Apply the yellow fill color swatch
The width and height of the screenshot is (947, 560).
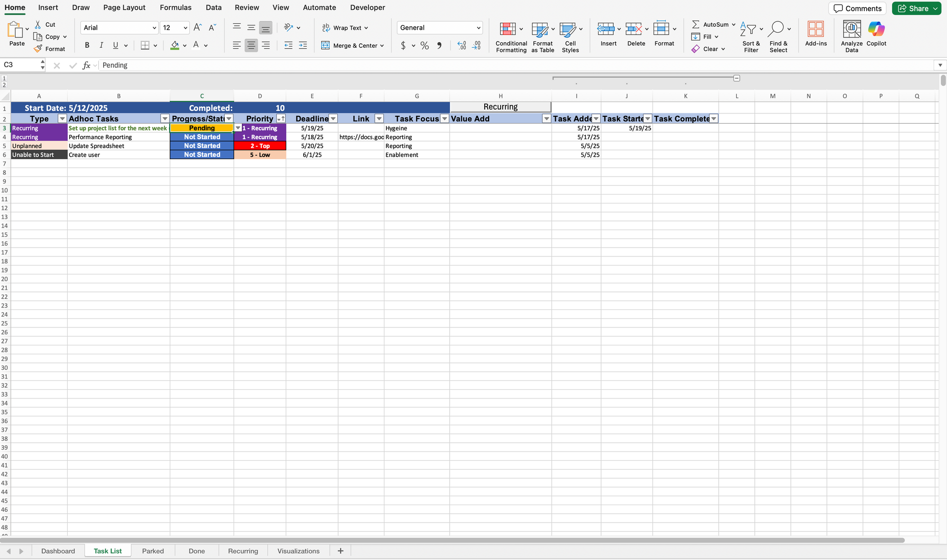pyautogui.click(x=175, y=45)
